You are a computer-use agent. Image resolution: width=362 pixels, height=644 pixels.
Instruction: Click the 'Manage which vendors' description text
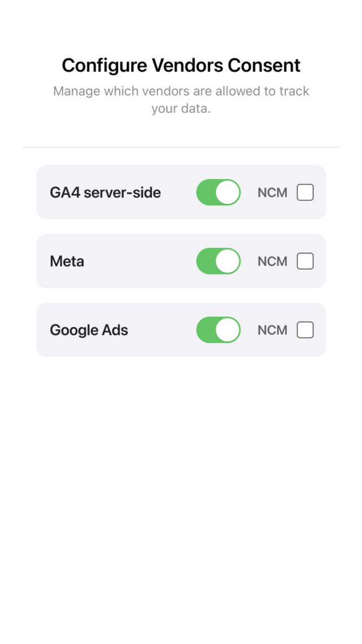pos(181,100)
